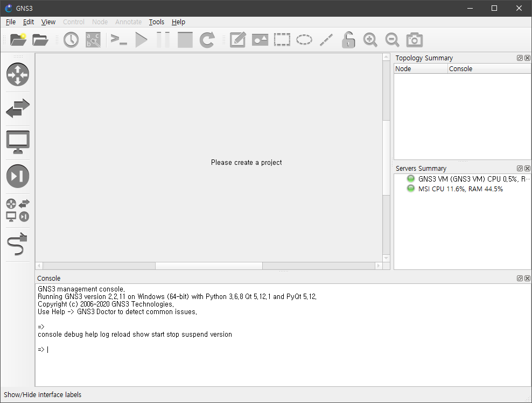
Task: Toggle the Lock/Unlock items padlock icon
Action: pos(348,40)
